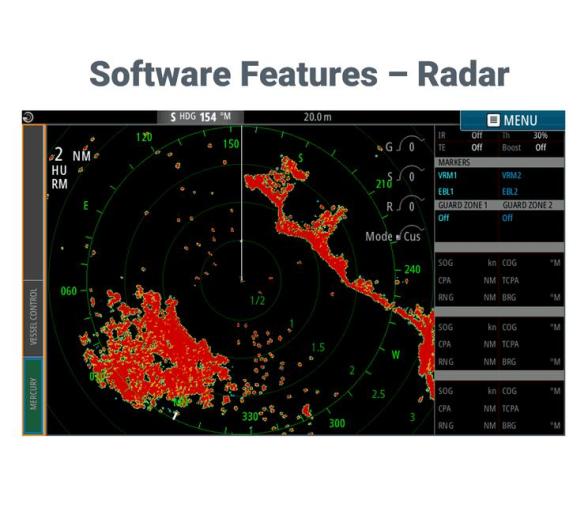Click the 330 bearing label
The height and width of the screenshot is (506, 588).
tap(250, 417)
